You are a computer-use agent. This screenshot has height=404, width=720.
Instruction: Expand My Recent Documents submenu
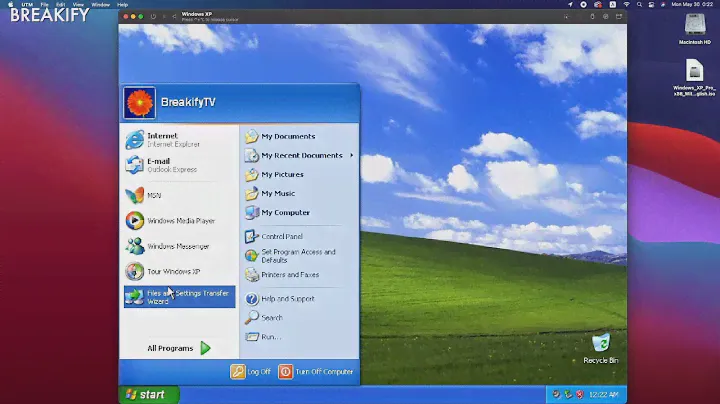[300, 155]
